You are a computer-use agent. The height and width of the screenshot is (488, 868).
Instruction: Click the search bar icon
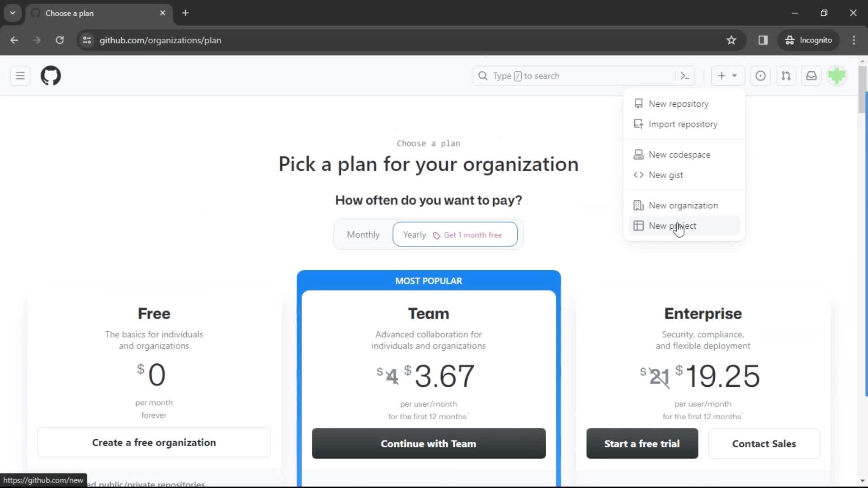482,75
